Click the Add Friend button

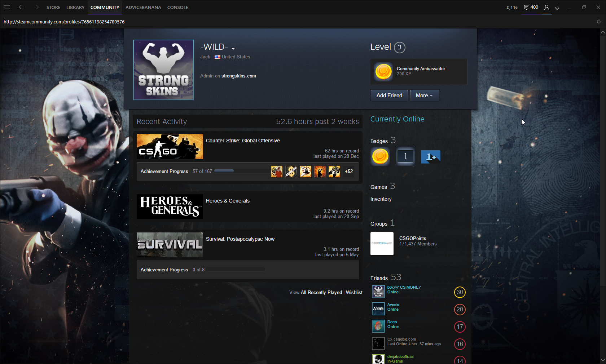coord(389,96)
